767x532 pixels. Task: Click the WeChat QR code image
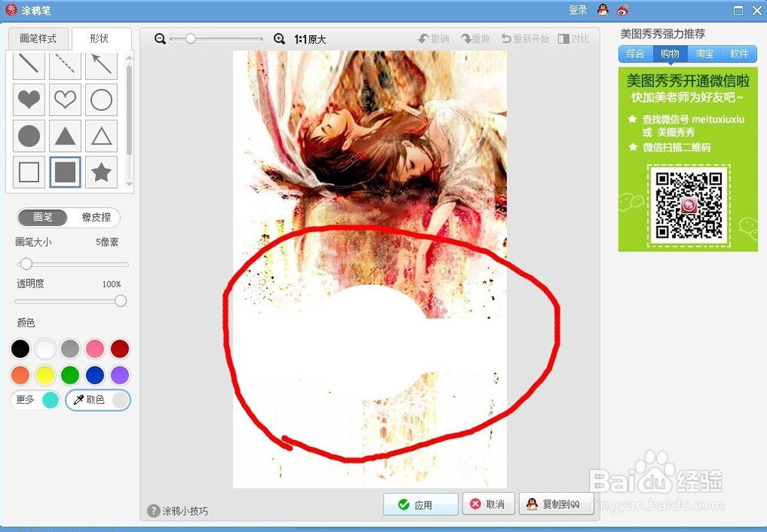click(689, 206)
